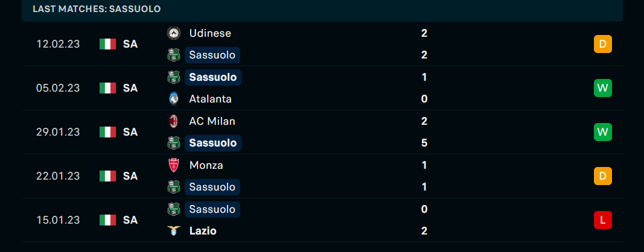Click Sassuolo crest in Udinese match row
The width and height of the screenshot is (644, 252).
click(174, 55)
